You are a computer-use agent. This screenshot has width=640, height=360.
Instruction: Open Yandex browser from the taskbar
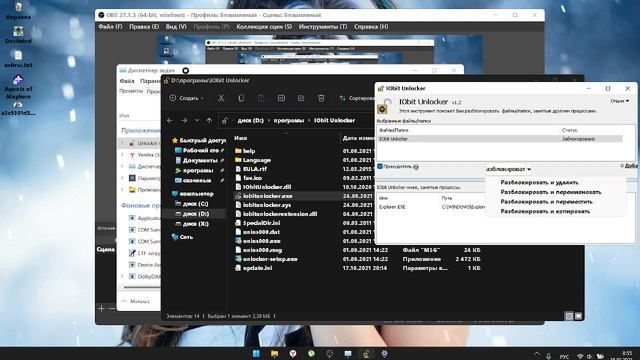coord(293,353)
